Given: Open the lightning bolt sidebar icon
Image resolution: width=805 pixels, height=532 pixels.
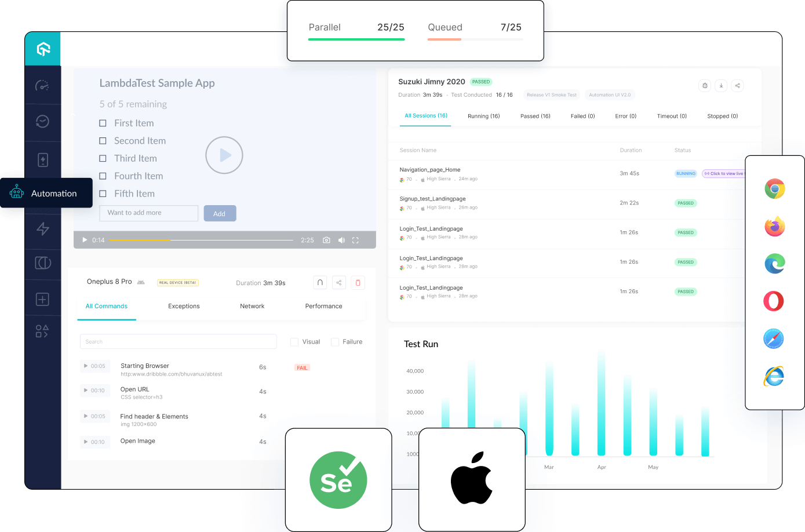Looking at the screenshot, I should [43, 229].
